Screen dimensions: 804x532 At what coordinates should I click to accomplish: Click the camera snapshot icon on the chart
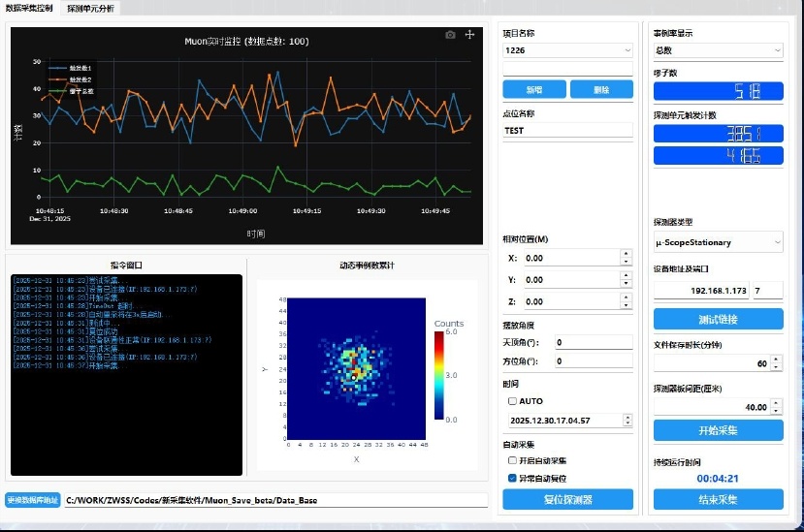tap(450, 35)
